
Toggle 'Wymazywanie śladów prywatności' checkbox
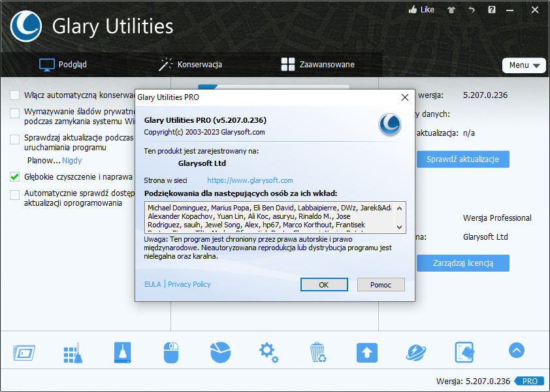tap(15, 114)
